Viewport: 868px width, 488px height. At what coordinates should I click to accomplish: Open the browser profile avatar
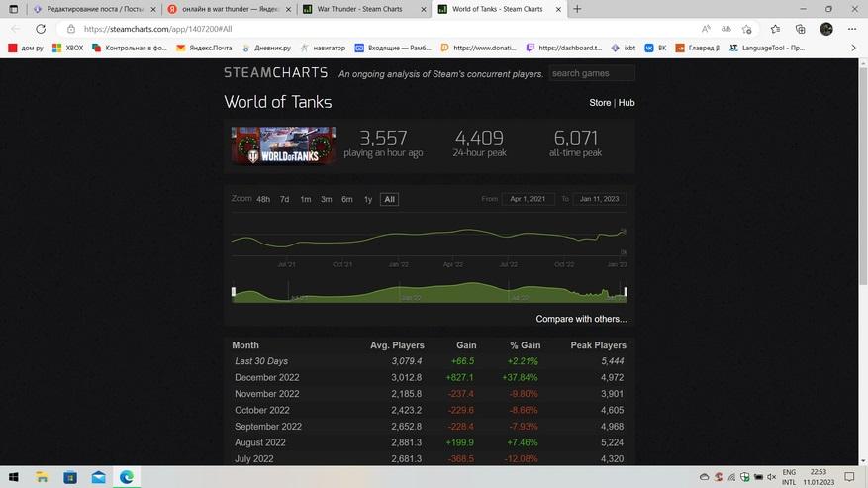click(825, 29)
